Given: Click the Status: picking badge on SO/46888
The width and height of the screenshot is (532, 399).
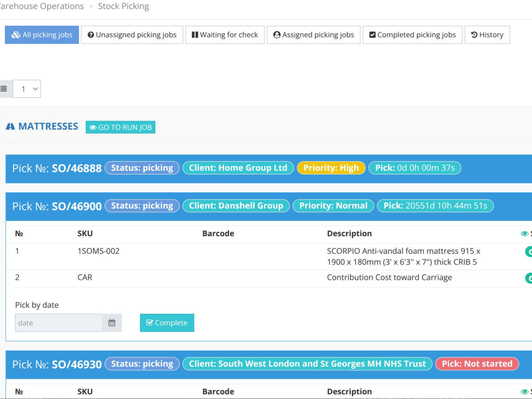Looking at the screenshot, I should tap(142, 168).
